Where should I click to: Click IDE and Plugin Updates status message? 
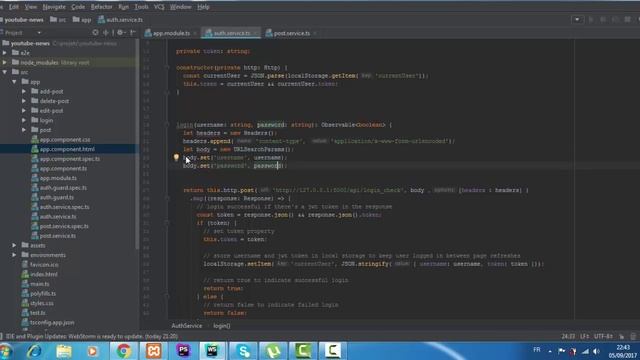pos(92,336)
